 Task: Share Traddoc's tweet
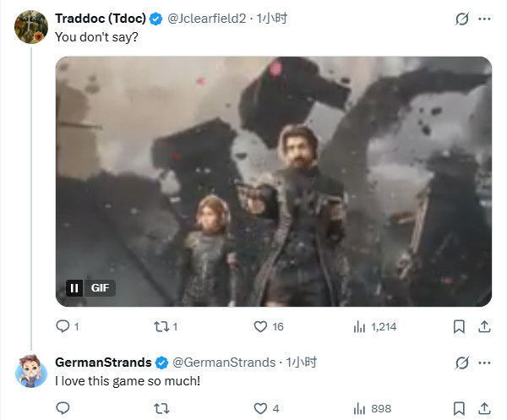485,326
